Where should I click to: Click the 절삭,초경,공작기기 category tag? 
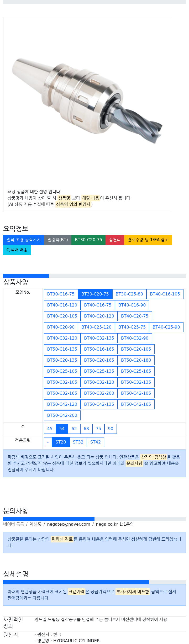tap(24, 240)
